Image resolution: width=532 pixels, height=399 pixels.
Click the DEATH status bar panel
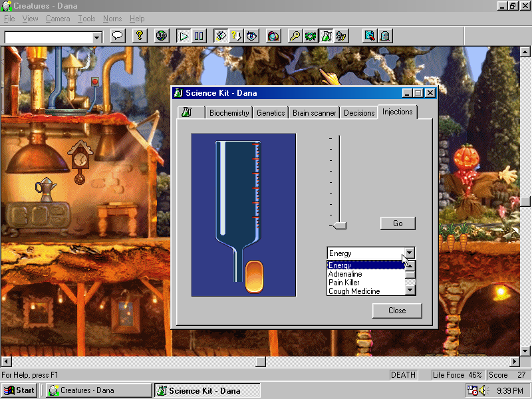pyautogui.click(x=403, y=375)
